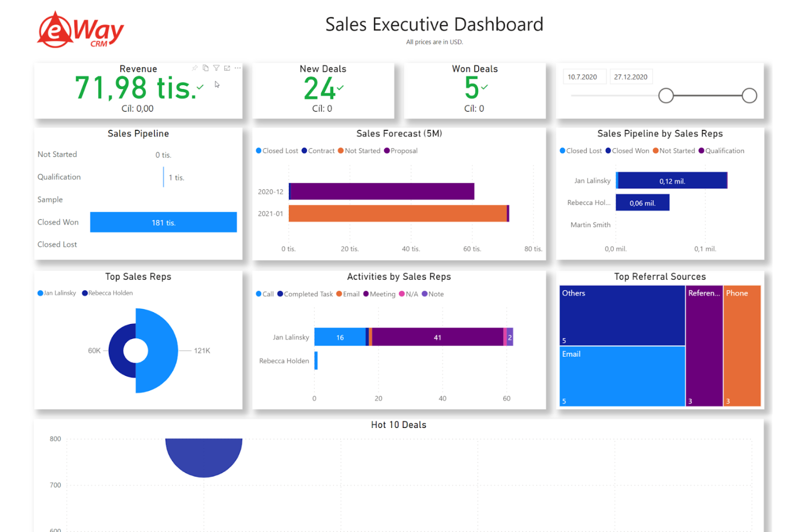This screenshot has height=532, width=798.
Task: Select the Revenue value 71,98 tis.
Action: pyautogui.click(x=135, y=88)
